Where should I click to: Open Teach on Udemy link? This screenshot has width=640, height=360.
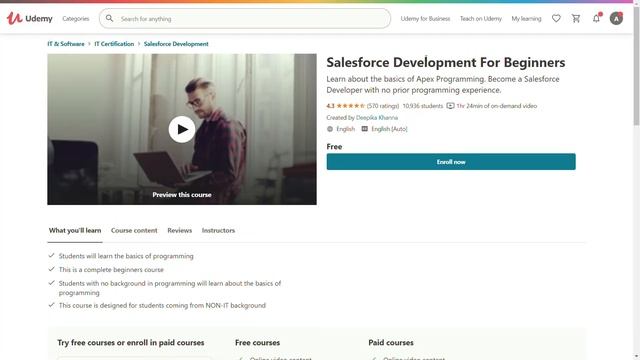[x=480, y=19]
